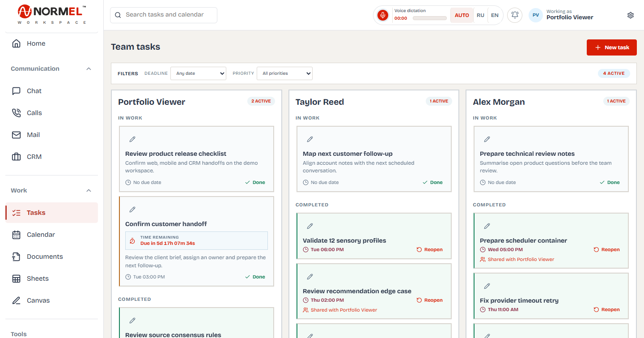Mark Map next customer follow-up as Done
Screen dimensions: 644x338
[432, 183]
